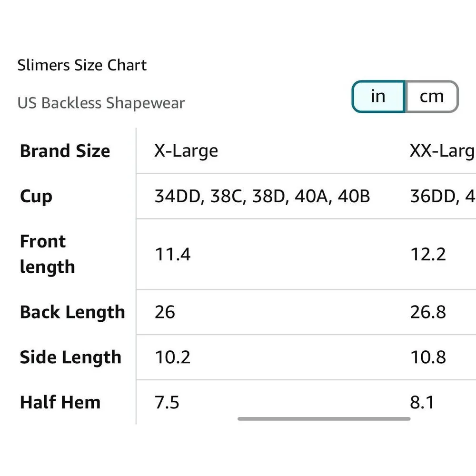Select the 10.2 side length value
The height and width of the screenshot is (476, 476).
[173, 357]
